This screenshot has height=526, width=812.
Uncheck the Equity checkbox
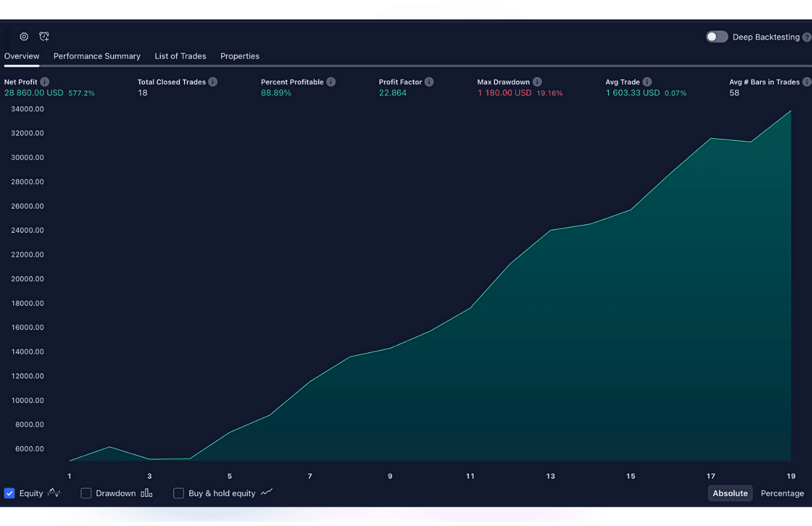(x=10, y=493)
